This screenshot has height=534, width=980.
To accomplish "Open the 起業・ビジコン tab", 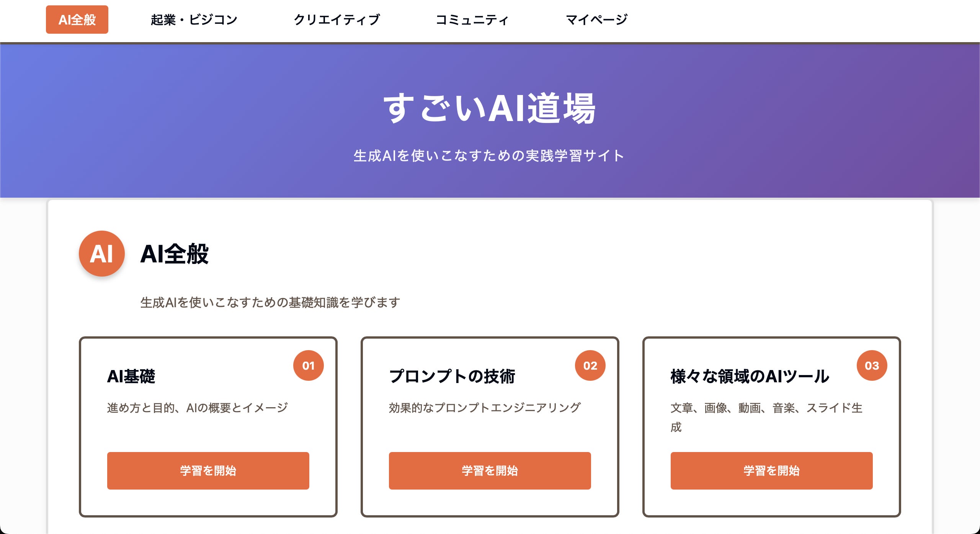I will [194, 20].
